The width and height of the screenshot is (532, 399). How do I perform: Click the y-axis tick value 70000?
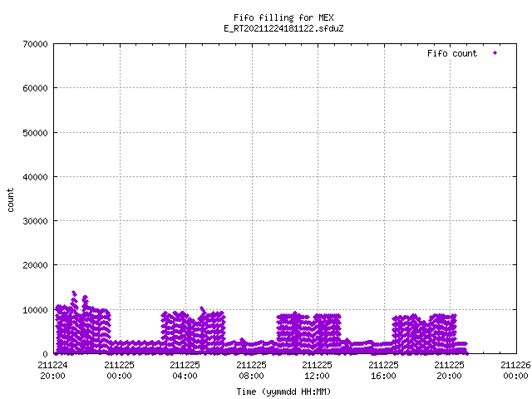tap(35, 44)
